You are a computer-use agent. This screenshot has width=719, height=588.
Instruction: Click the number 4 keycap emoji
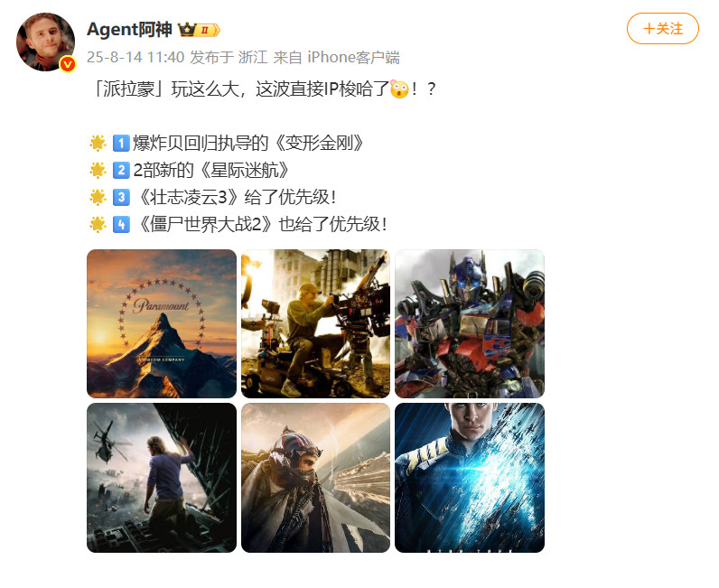[x=121, y=224]
